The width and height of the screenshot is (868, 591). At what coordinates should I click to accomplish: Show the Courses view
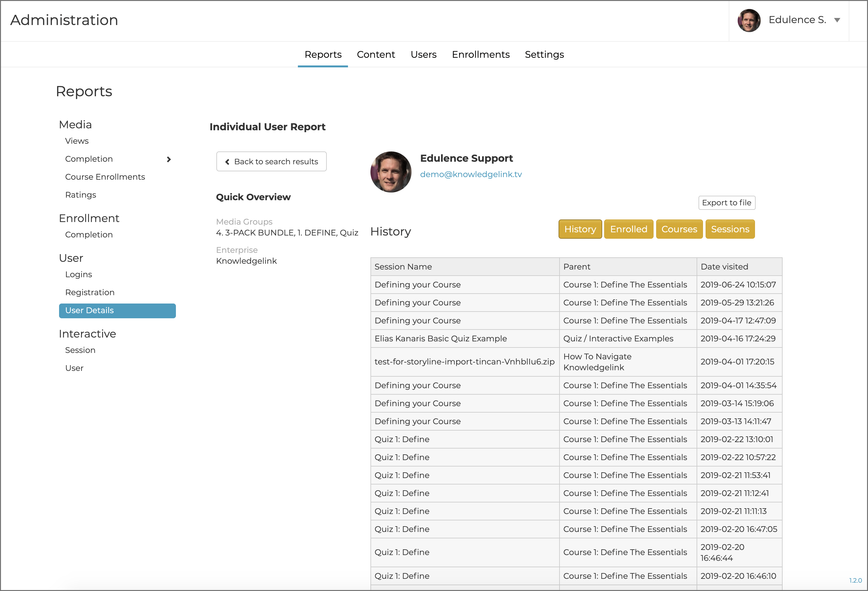(x=679, y=229)
